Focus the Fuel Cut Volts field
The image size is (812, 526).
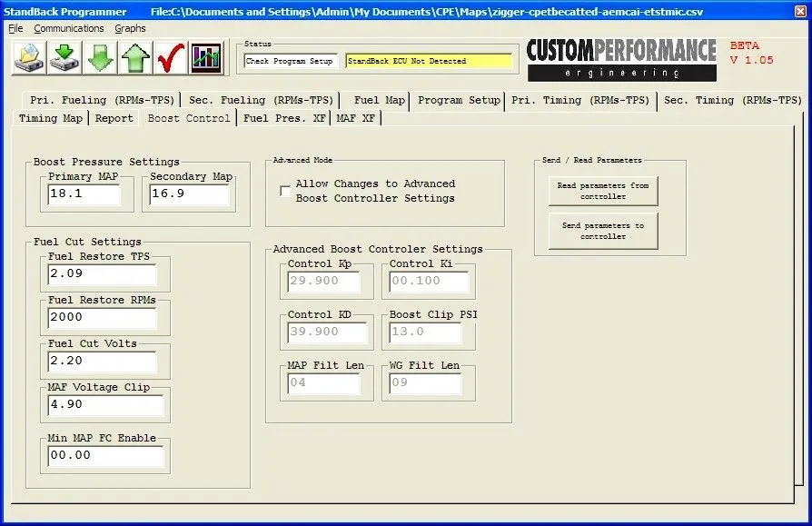click(102, 361)
